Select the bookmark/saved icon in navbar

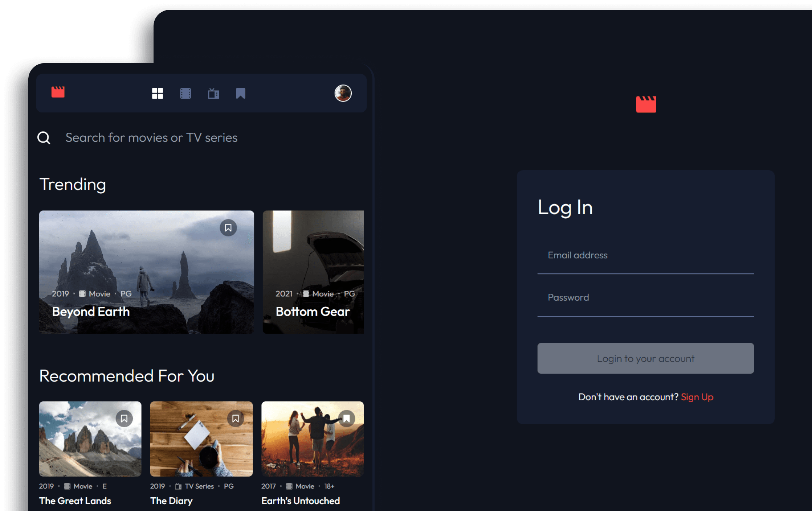click(240, 93)
